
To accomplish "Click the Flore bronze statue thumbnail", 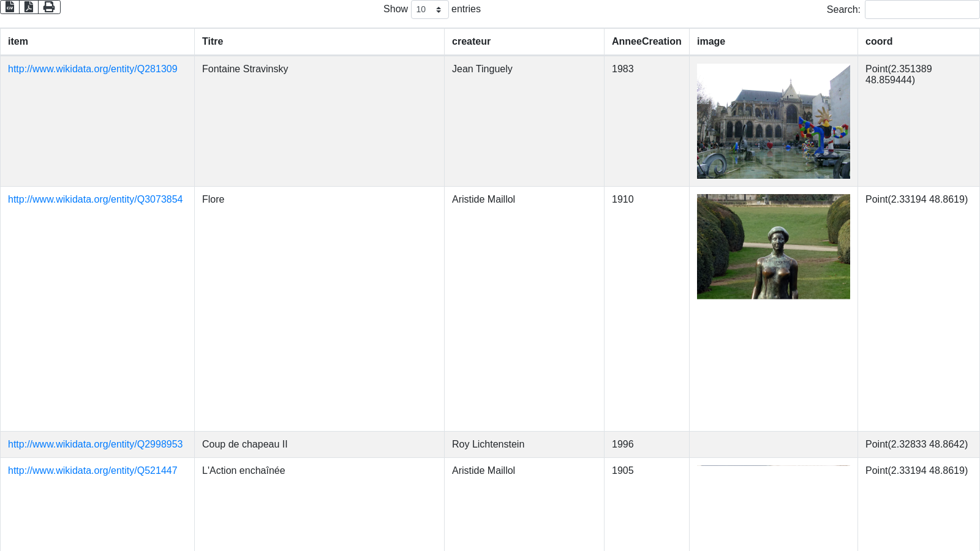I will point(773,247).
